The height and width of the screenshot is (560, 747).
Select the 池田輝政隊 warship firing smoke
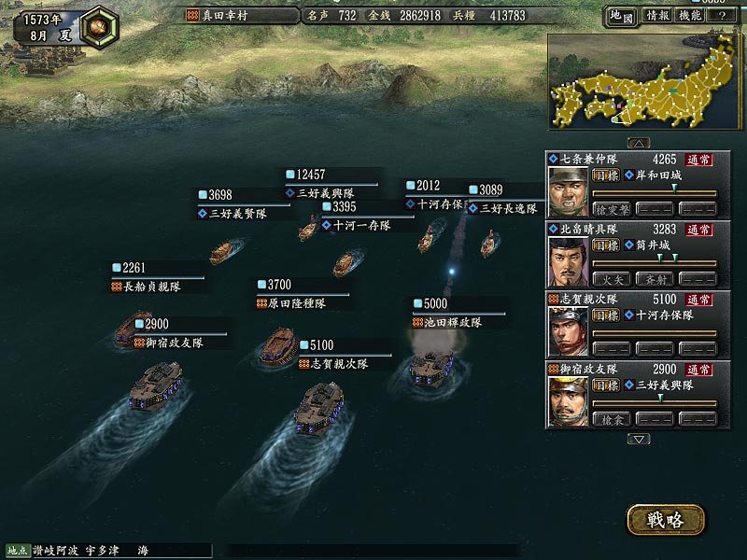point(431,368)
